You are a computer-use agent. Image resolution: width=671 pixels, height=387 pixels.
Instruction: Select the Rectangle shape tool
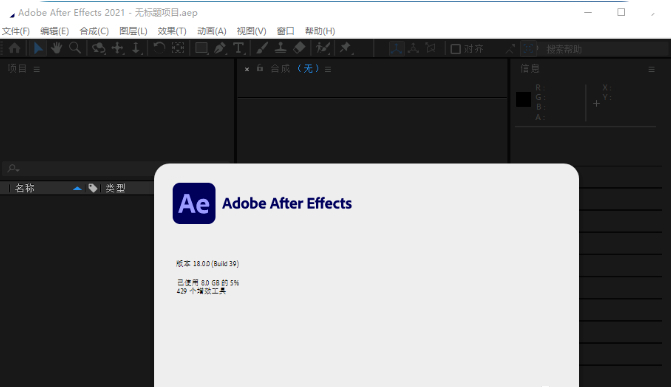coord(202,48)
